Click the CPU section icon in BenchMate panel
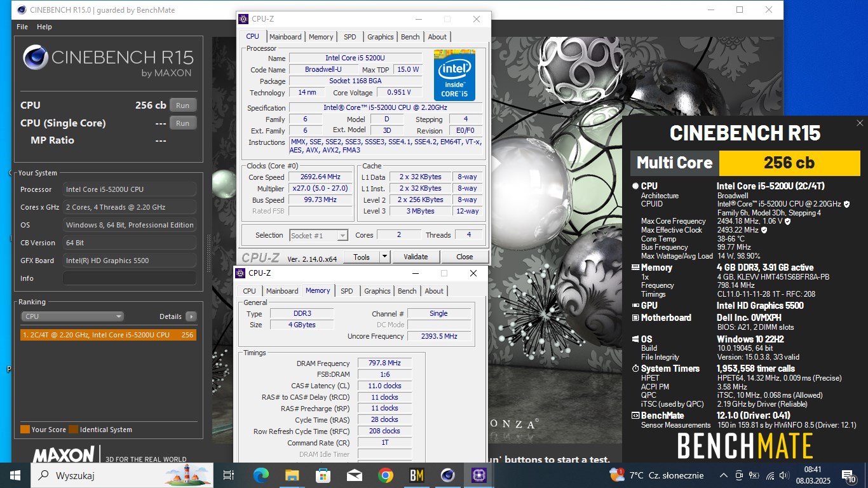 click(x=635, y=186)
